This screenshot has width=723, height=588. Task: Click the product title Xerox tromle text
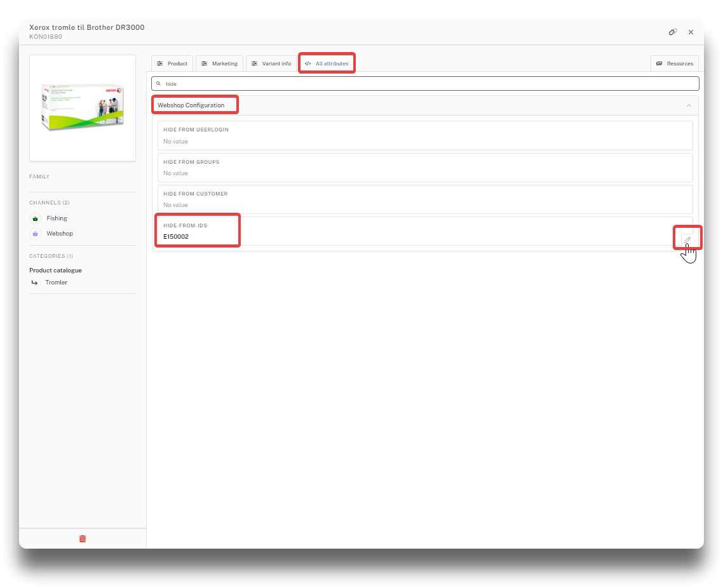[86, 27]
